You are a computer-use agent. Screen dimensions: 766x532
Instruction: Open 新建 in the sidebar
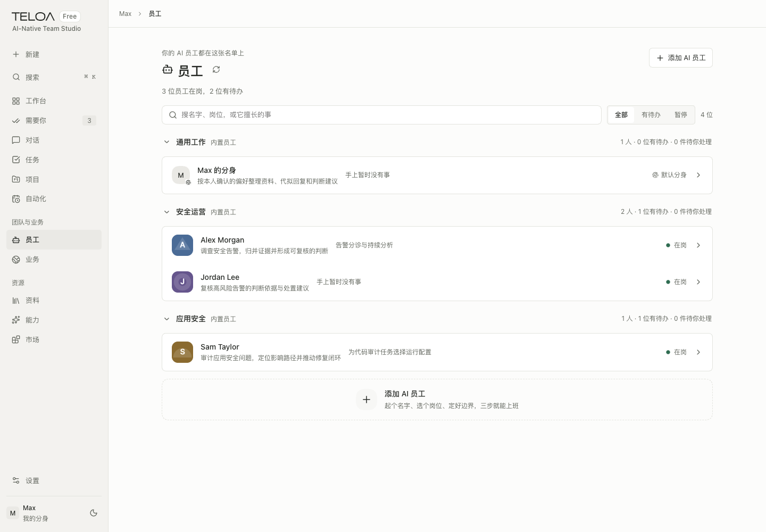pos(54,54)
